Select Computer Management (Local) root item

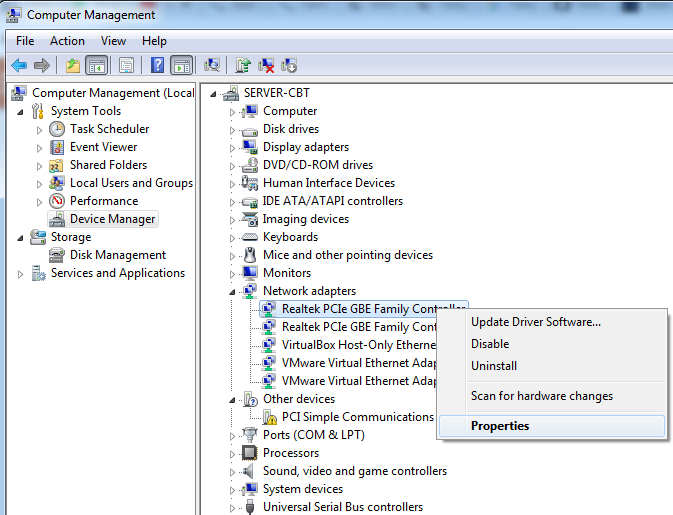pyautogui.click(x=113, y=93)
